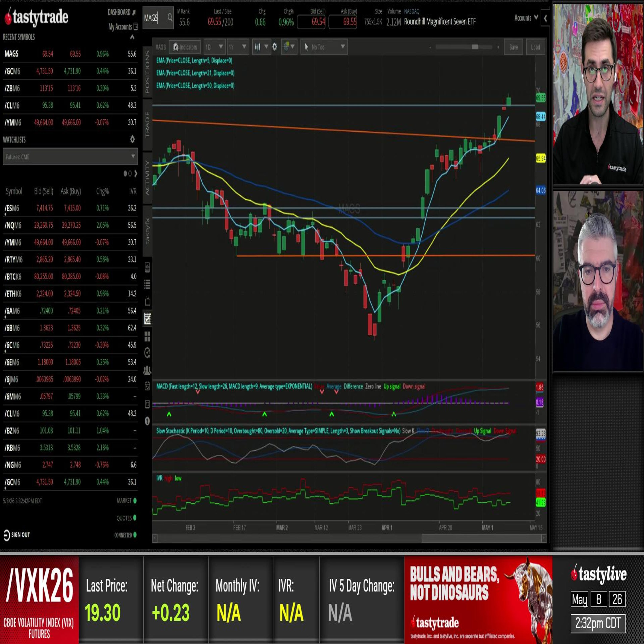
Task: Go to next watchlist page arrow
Action: [x=136, y=173]
